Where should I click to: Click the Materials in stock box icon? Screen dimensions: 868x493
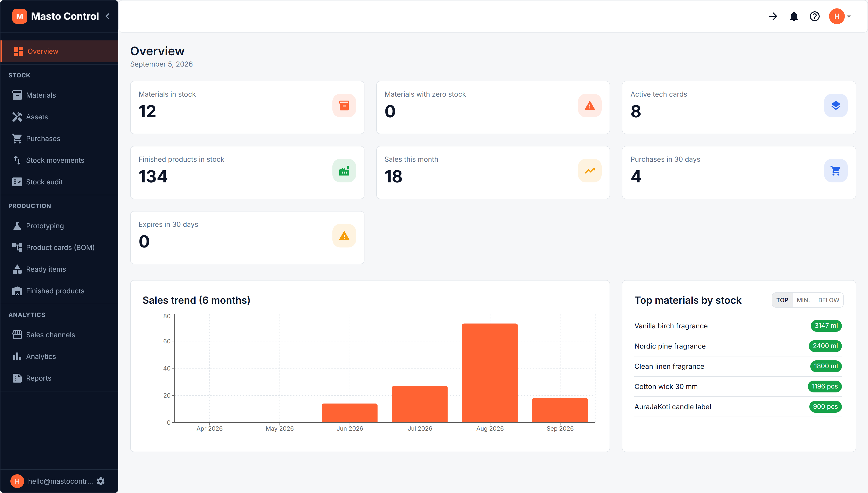[x=344, y=106]
